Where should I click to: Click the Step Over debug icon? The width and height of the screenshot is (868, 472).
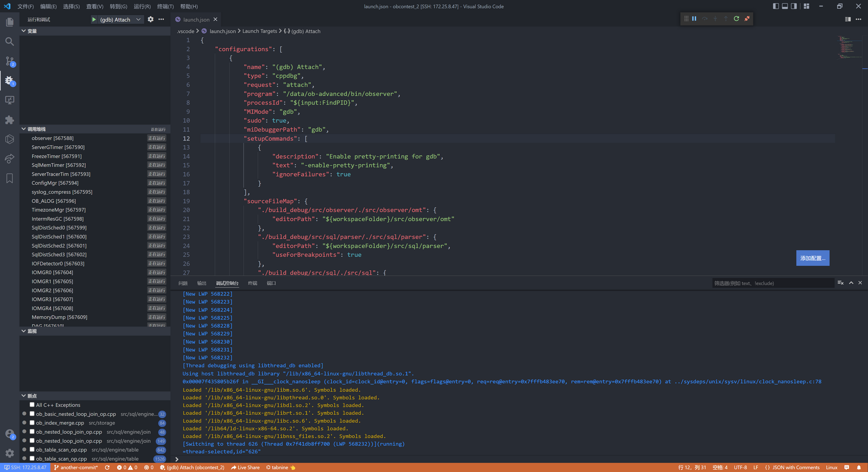(x=705, y=19)
